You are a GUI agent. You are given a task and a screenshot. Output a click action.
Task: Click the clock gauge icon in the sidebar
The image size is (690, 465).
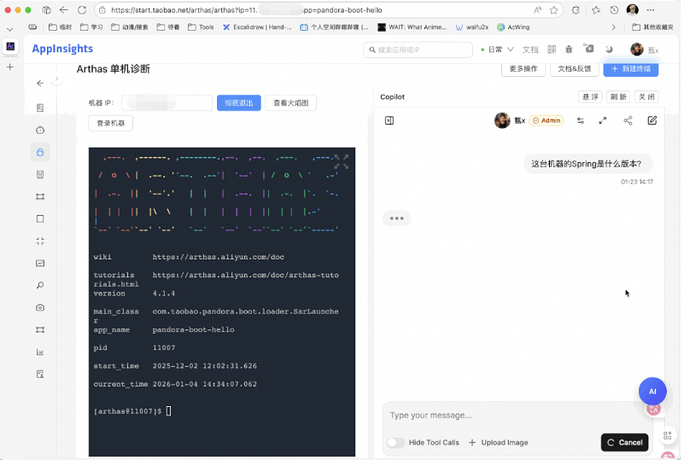pos(40,130)
